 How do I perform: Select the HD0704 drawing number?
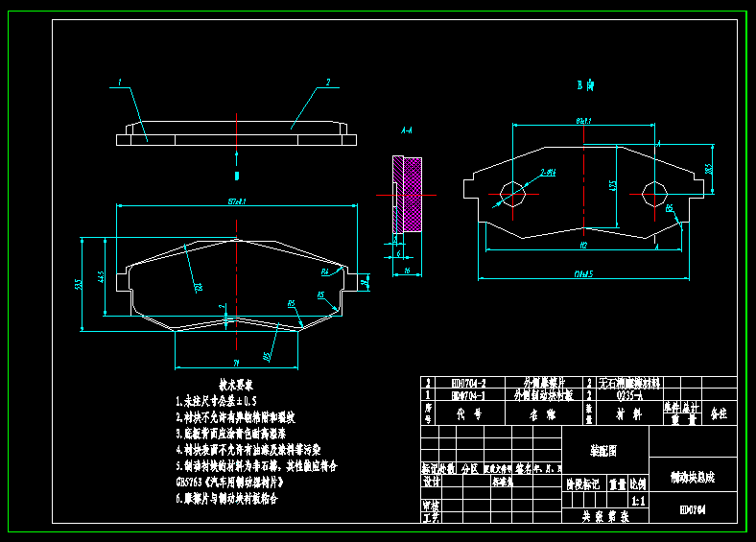(x=693, y=509)
